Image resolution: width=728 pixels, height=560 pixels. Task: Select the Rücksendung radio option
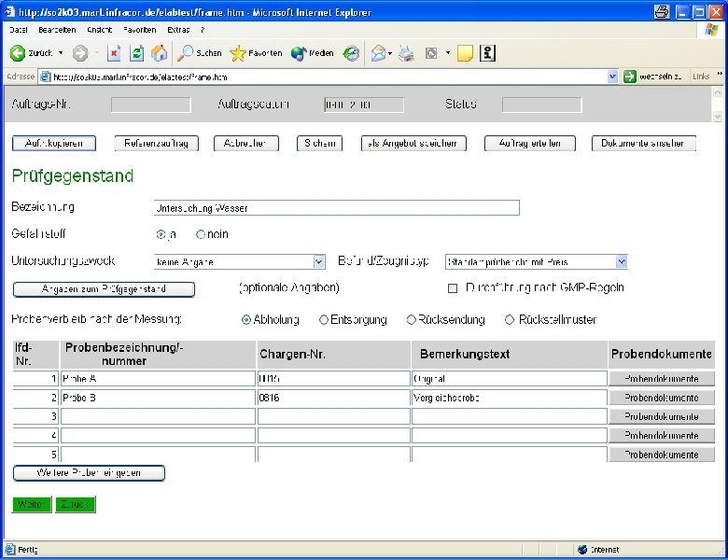[x=411, y=320]
